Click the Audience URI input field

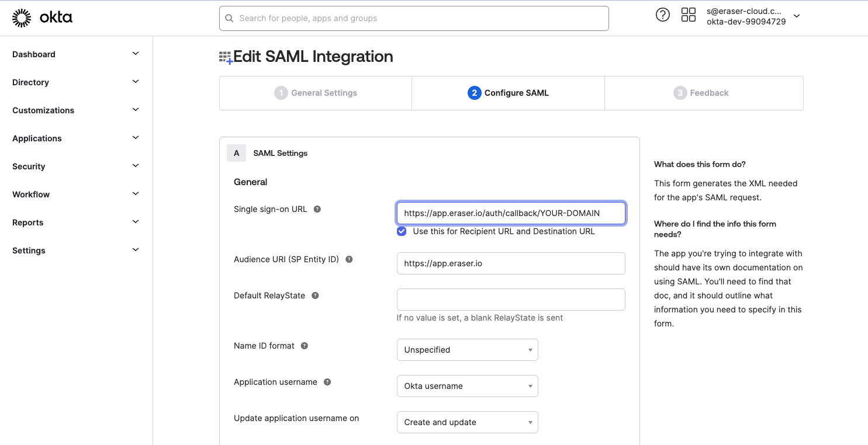[511, 263]
